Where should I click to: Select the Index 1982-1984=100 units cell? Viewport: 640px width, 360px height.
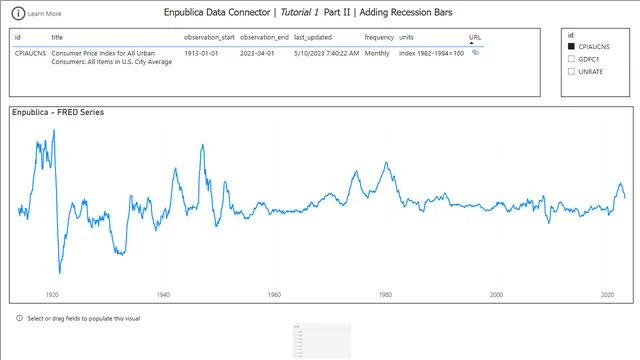tap(431, 53)
